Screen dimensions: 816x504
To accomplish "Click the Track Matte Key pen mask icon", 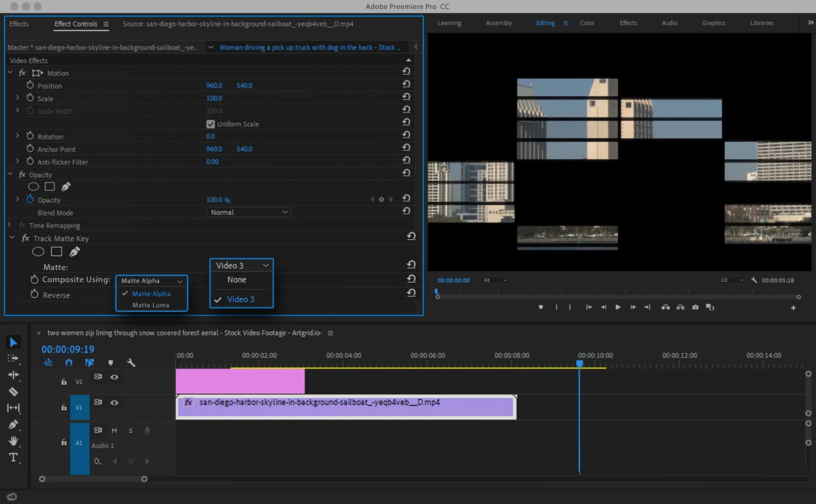I will click(x=74, y=252).
